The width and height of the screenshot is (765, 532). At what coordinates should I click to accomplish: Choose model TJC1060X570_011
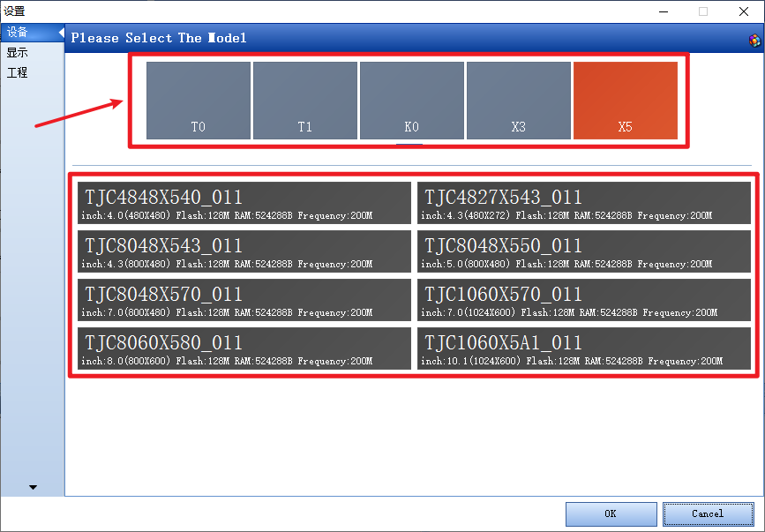click(x=584, y=300)
